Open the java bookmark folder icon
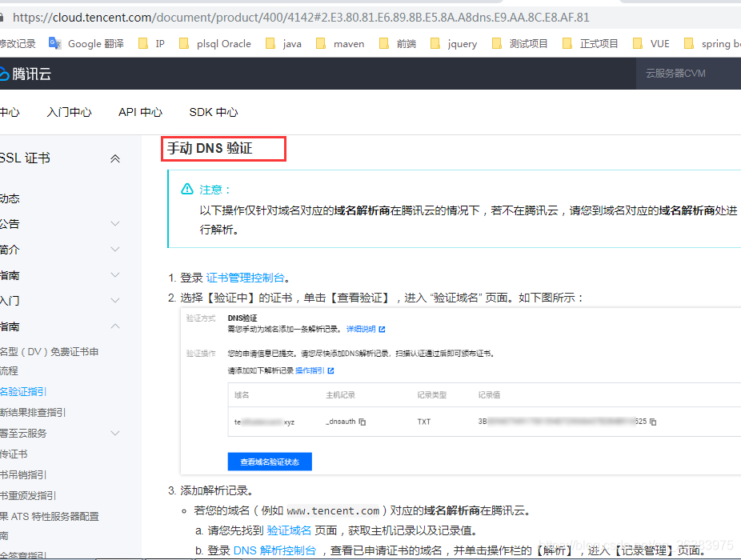741x560 pixels. tap(270, 44)
